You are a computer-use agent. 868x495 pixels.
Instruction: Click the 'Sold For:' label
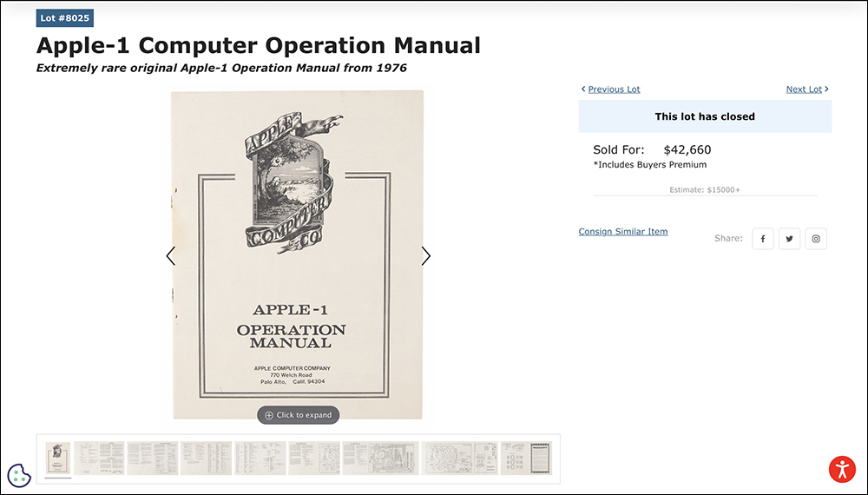tap(619, 149)
